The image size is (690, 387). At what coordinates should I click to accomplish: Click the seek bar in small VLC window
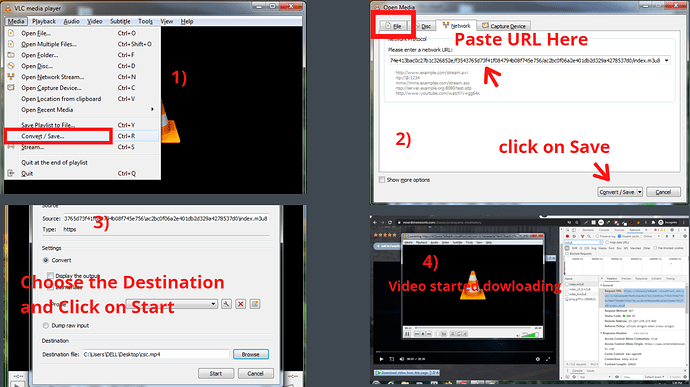click(473, 328)
